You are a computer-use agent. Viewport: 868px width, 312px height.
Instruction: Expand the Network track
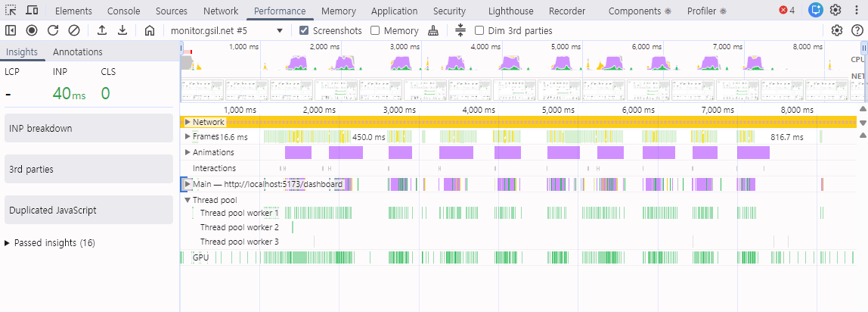pos(188,122)
